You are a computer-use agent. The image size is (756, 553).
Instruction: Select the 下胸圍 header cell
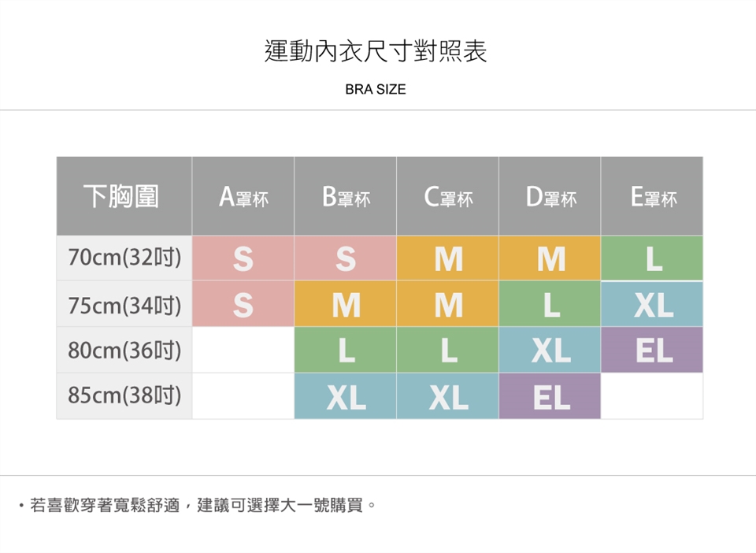click(x=124, y=197)
